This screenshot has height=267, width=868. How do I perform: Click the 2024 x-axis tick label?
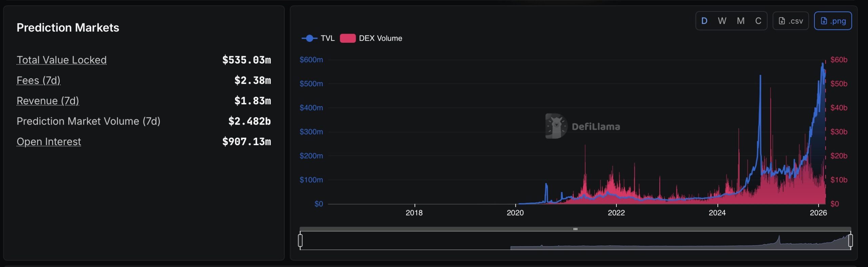717,213
